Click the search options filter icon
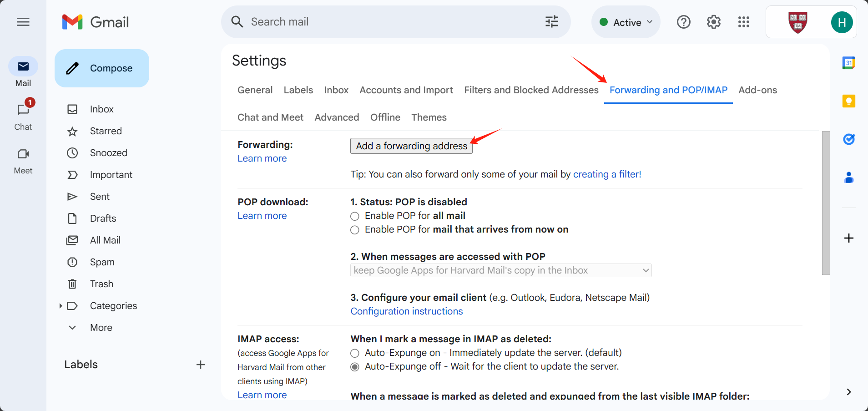The height and width of the screenshot is (411, 868). tap(551, 22)
